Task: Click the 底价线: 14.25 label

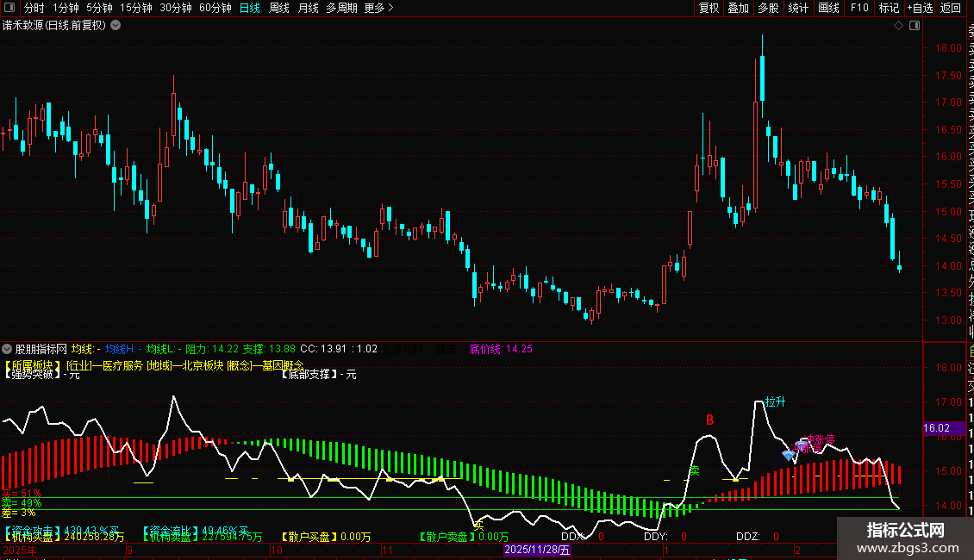Action: coord(501,349)
